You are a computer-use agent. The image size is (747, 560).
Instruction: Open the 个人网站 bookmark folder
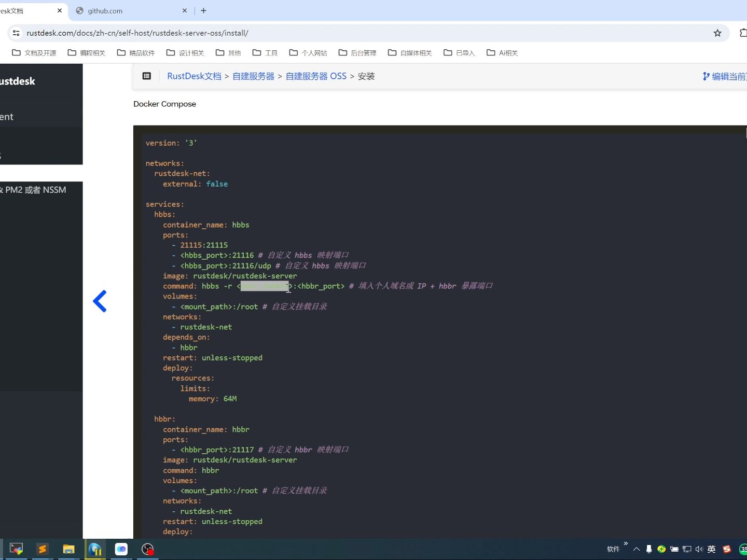[308, 53]
